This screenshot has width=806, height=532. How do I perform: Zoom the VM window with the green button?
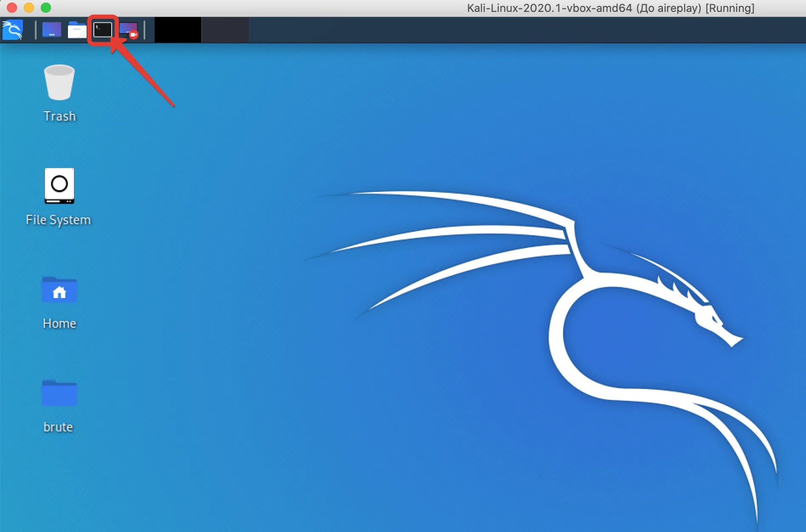pyautogui.click(x=46, y=8)
